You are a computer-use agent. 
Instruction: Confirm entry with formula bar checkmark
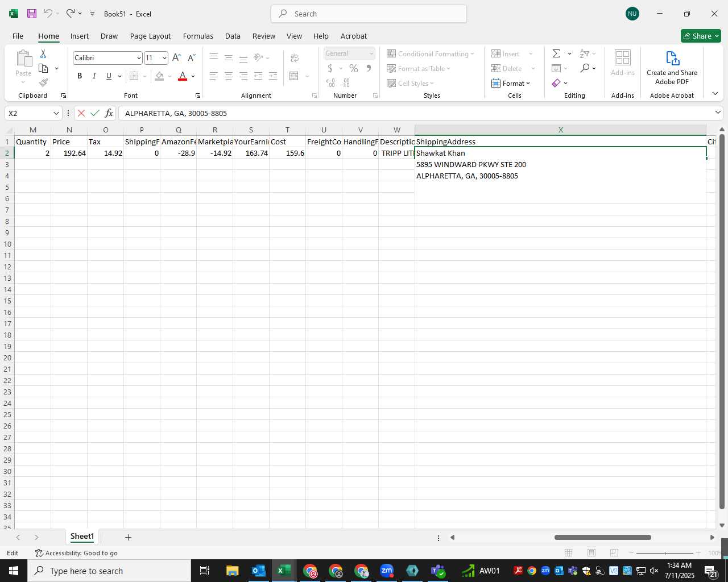pyautogui.click(x=95, y=113)
